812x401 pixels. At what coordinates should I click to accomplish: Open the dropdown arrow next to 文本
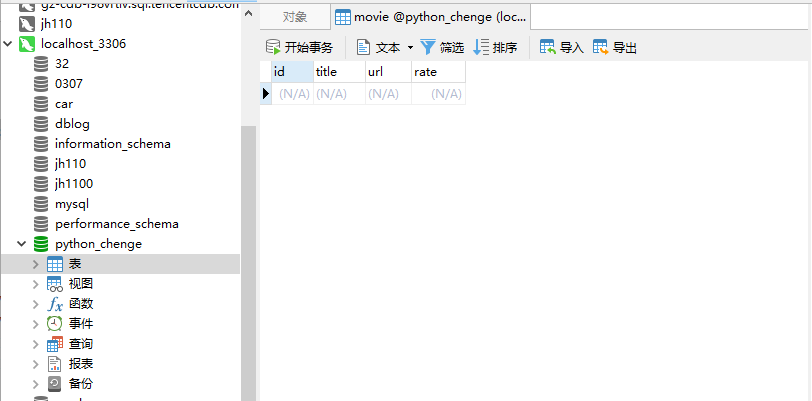[x=410, y=48]
